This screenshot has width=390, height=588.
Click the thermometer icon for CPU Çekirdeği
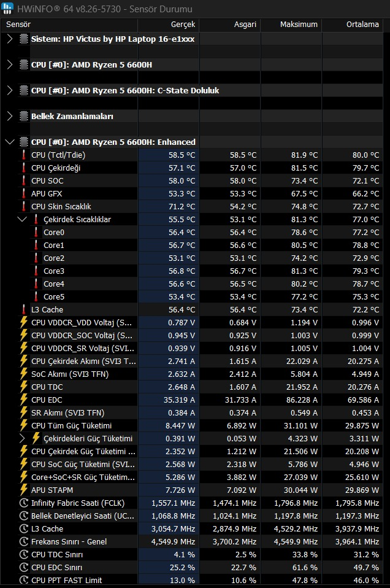click(x=23, y=168)
